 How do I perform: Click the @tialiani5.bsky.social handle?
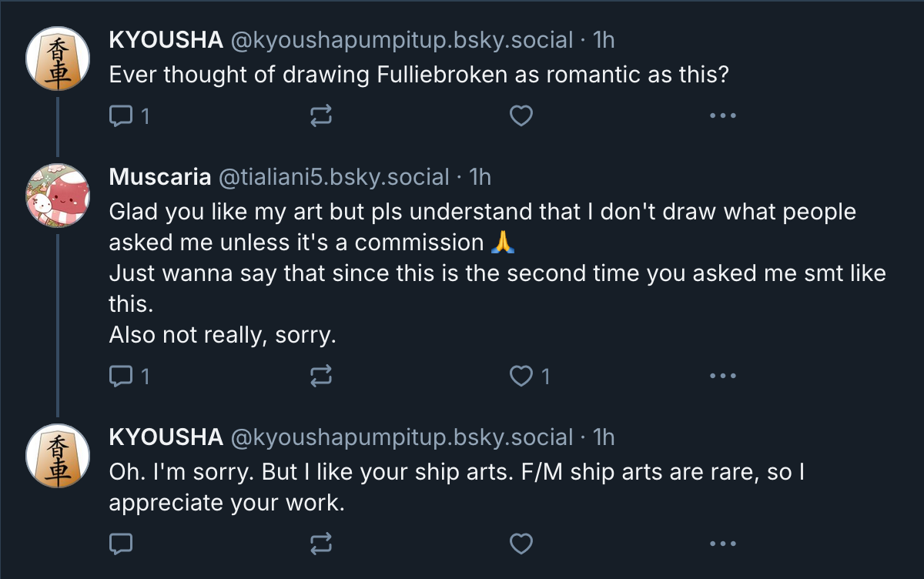[333, 177]
